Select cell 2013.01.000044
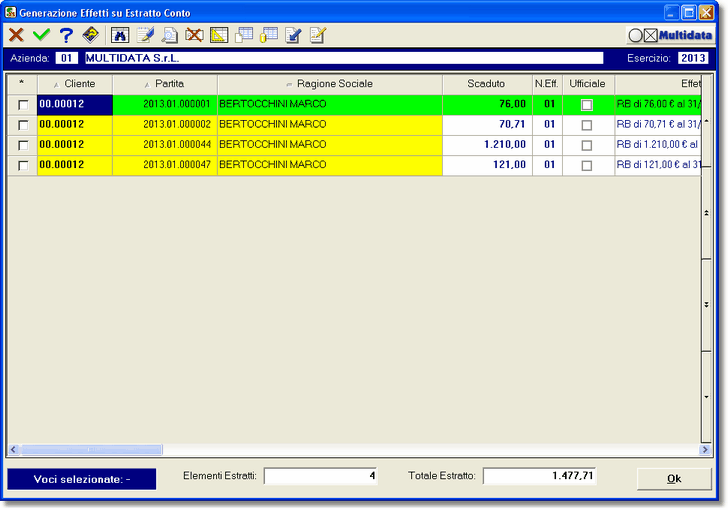The width and height of the screenshot is (728, 510). (165, 145)
